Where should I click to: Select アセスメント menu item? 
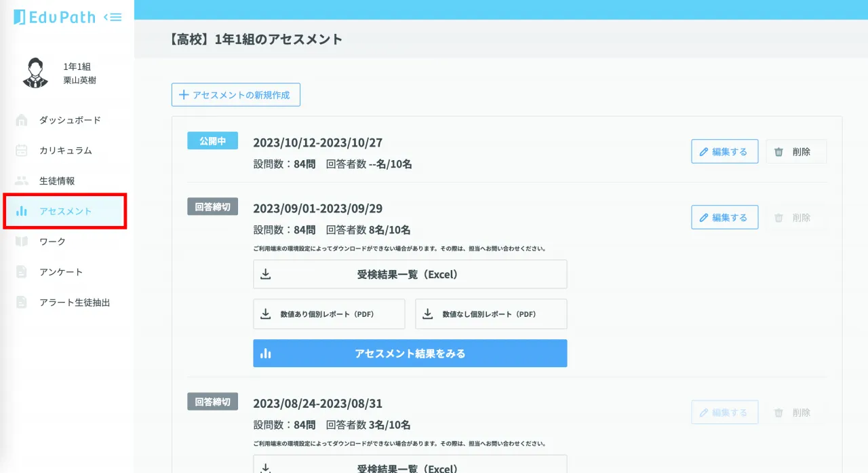[x=65, y=211]
